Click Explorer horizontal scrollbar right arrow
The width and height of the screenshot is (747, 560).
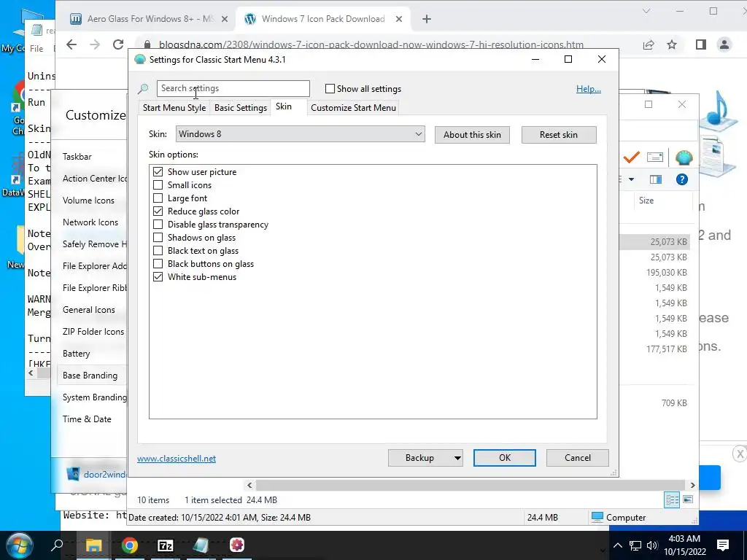point(692,485)
